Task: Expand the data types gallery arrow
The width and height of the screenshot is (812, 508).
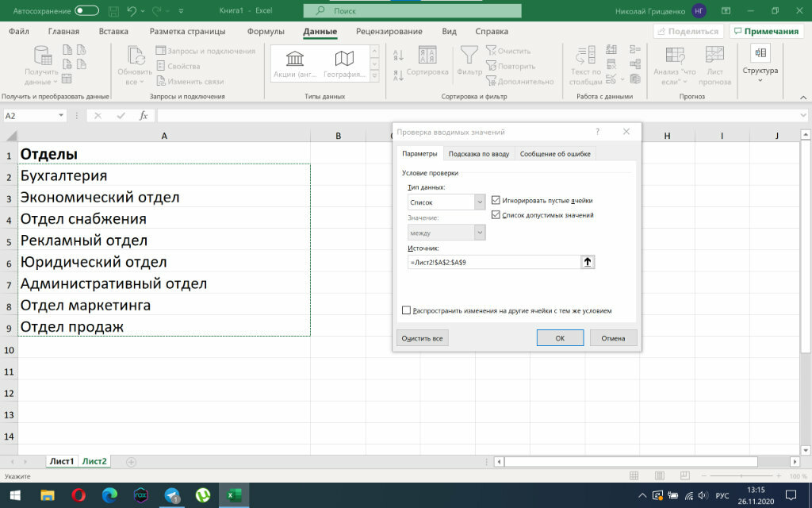Action: coord(374,75)
